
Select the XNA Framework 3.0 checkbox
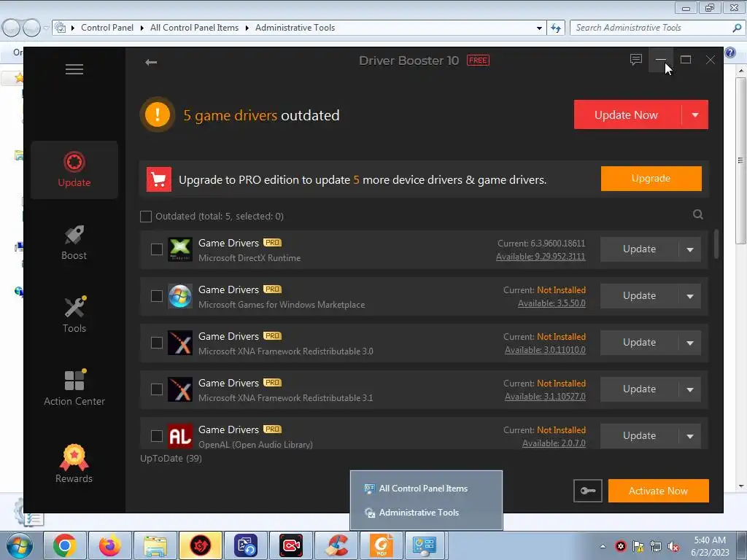pyautogui.click(x=157, y=343)
